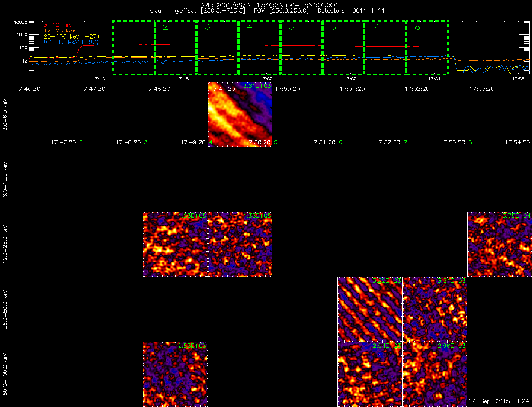The width and height of the screenshot is (532, 407).
Task: Open the 12-25 keV image labeled 5.75E+04
Action: click(500, 244)
